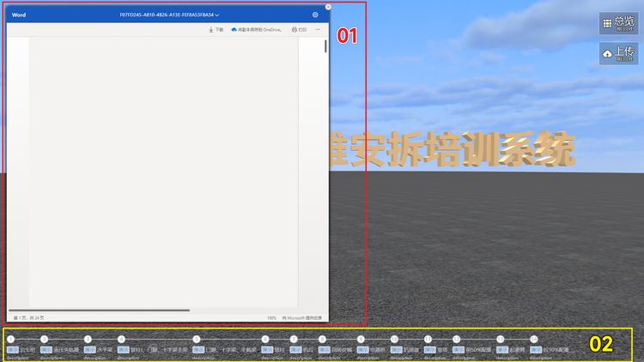Click the 上传 cloud upload button
Screen dimensions: 644x362
(618, 53)
